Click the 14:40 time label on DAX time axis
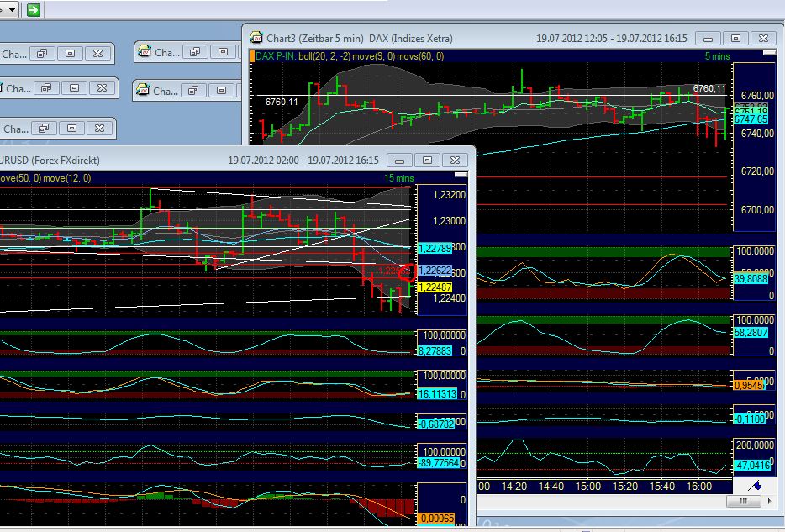The width and height of the screenshot is (785, 532). [551, 487]
